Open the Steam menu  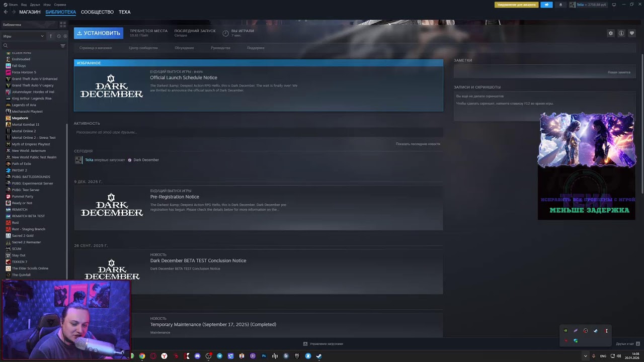coord(13,5)
